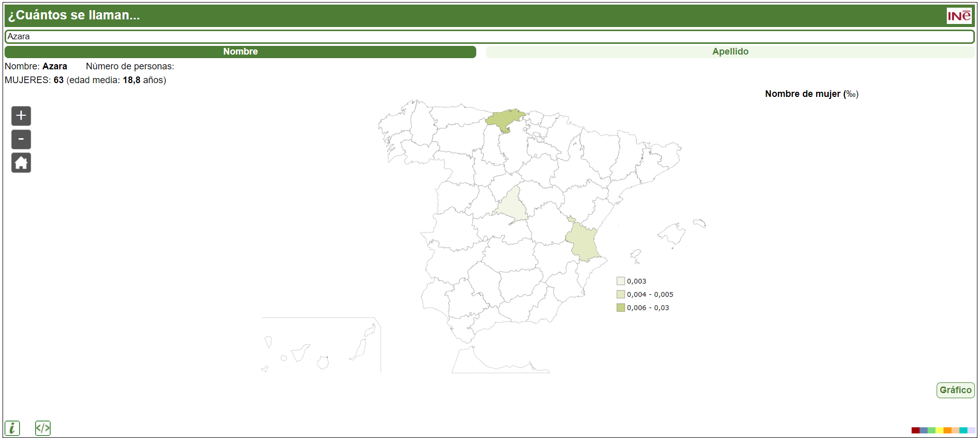Choose the teal palette swatch
Viewport: 980px width, 438px height.
point(963,430)
